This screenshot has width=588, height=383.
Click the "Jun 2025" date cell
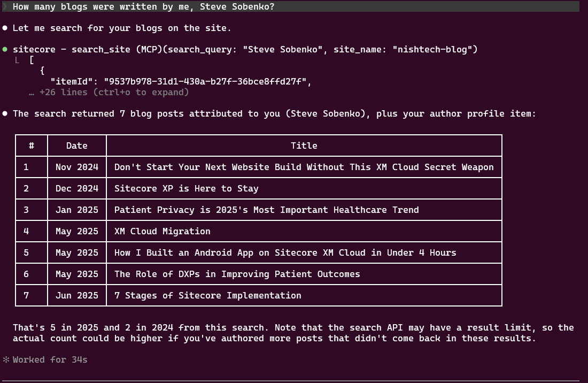point(77,295)
